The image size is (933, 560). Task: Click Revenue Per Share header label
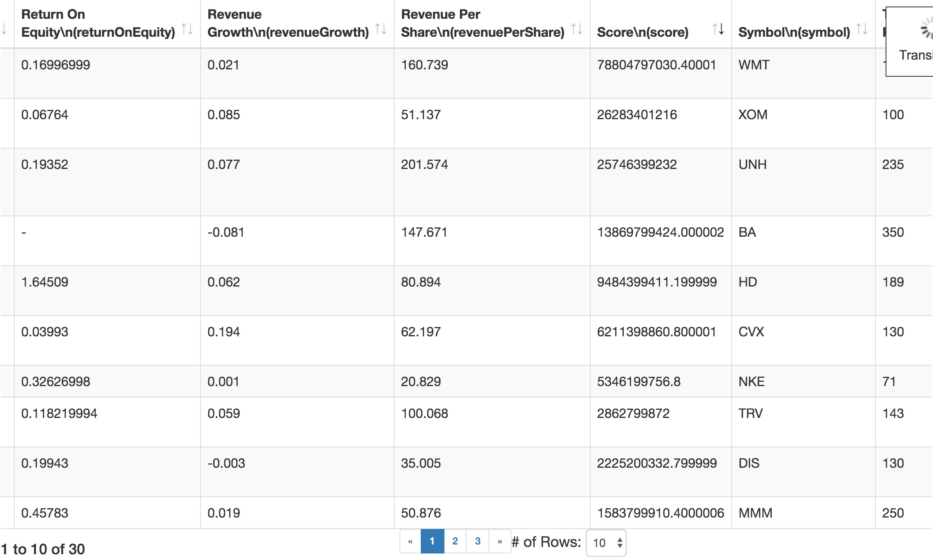point(482,23)
